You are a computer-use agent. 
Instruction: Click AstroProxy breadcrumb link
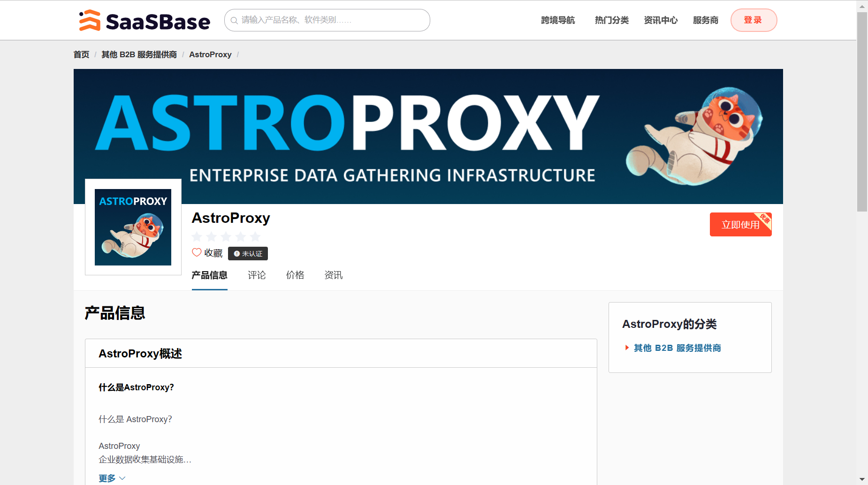pyautogui.click(x=210, y=54)
